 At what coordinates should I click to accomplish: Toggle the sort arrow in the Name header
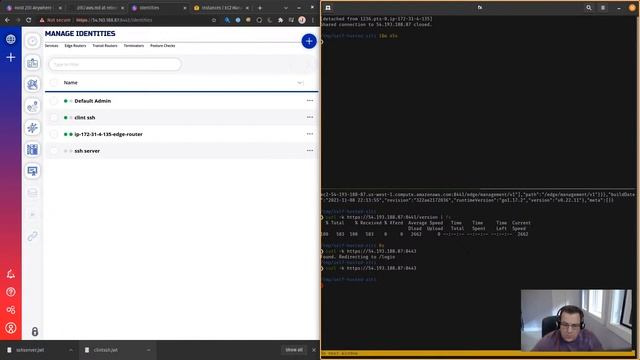tap(300, 83)
